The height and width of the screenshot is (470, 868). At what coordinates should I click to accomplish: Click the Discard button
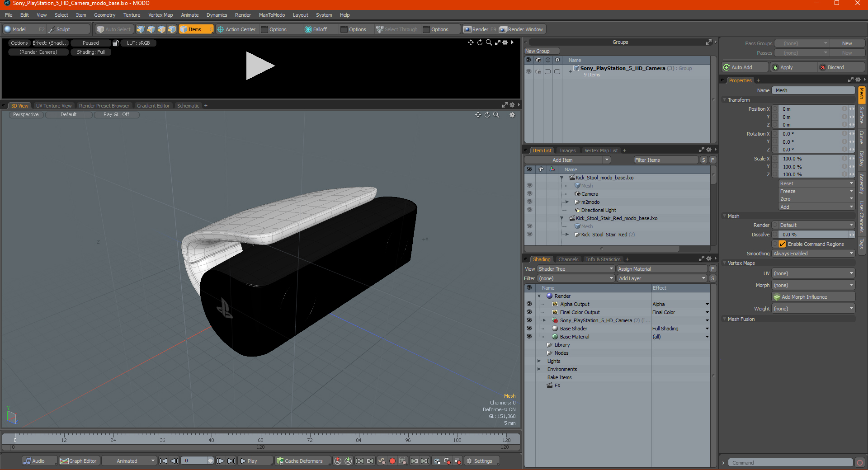click(x=841, y=67)
